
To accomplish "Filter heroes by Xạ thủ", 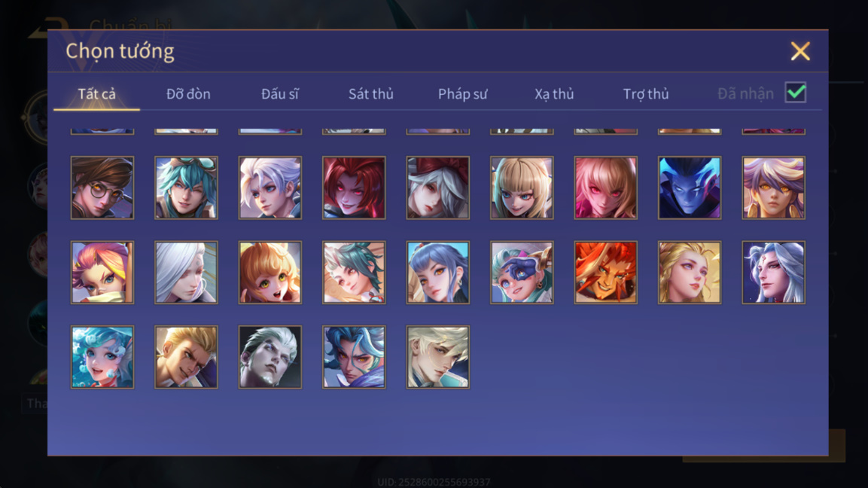I will pyautogui.click(x=554, y=94).
